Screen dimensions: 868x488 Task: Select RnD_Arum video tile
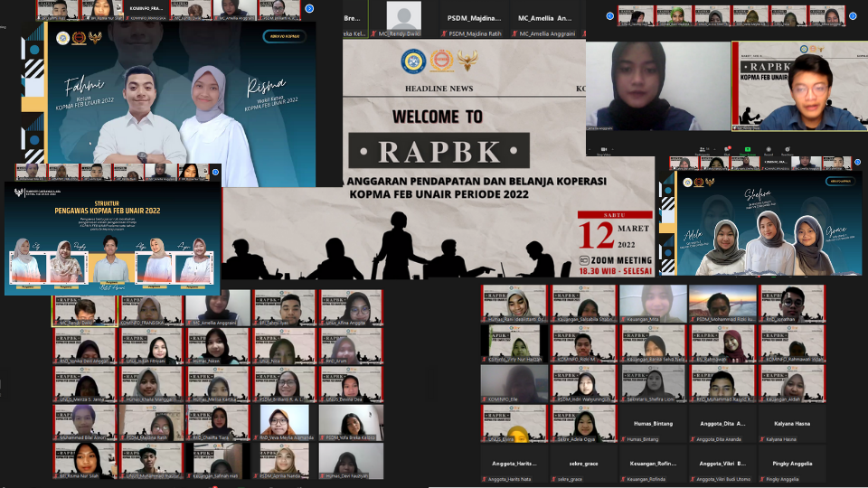351,346
